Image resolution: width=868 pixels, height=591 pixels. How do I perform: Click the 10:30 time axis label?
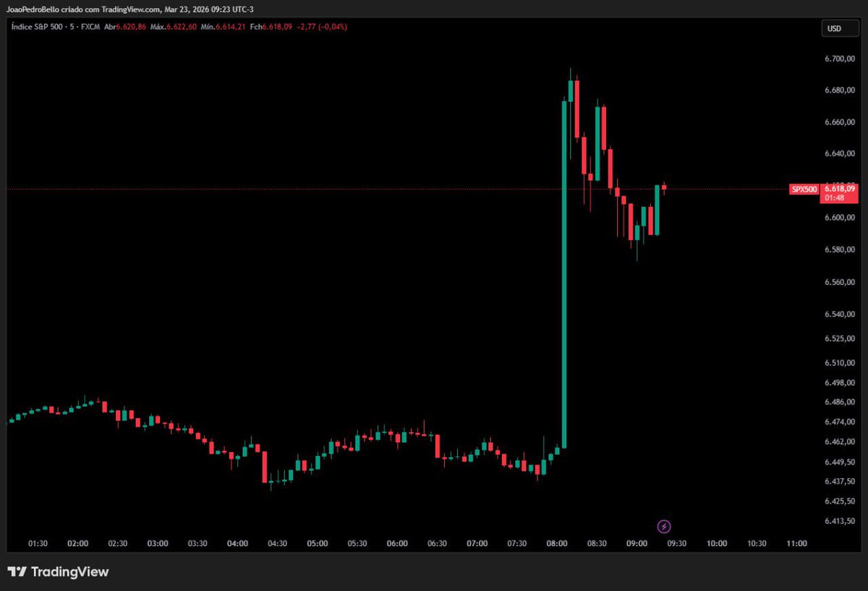point(757,543)
